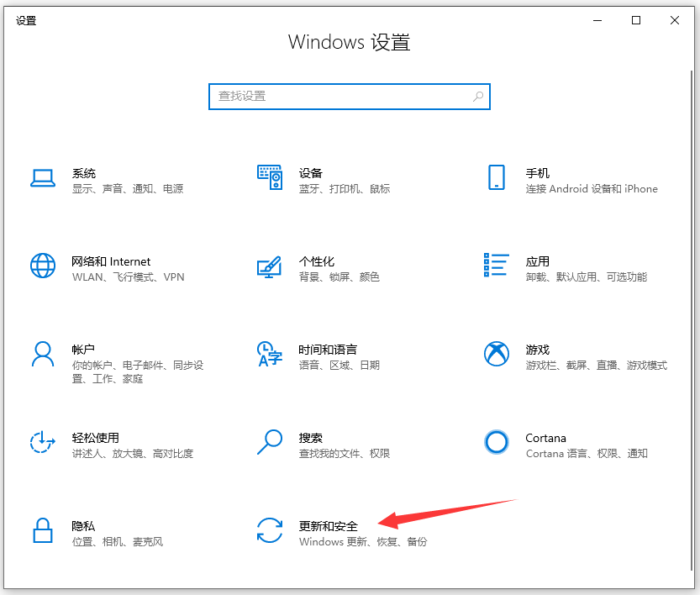Focus the 查找设置 search field

pyautogui.click(x=349, y=97)
